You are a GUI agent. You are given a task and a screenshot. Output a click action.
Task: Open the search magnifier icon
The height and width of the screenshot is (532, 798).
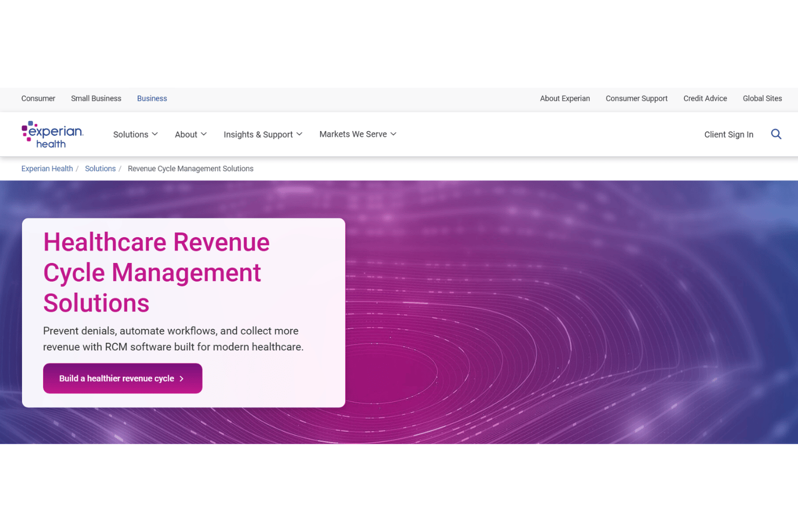tap(776, 134)
